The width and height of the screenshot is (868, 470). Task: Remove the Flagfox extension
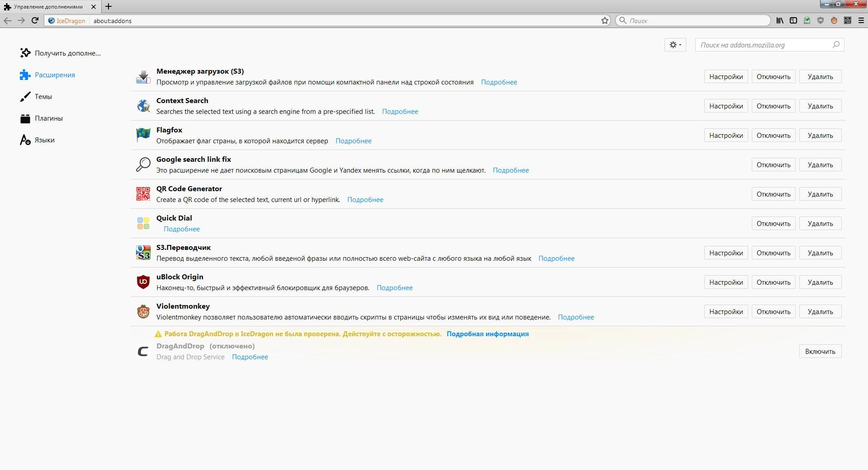[x=820, y=135]
